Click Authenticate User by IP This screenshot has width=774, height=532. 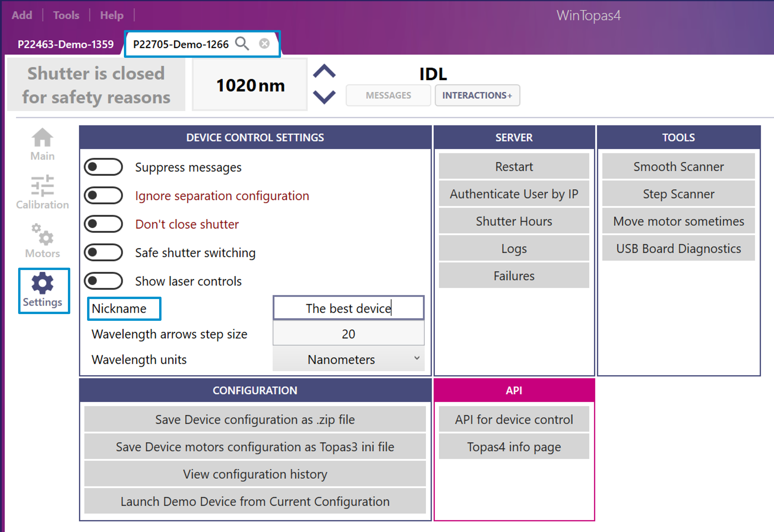(x=514, y=194)
